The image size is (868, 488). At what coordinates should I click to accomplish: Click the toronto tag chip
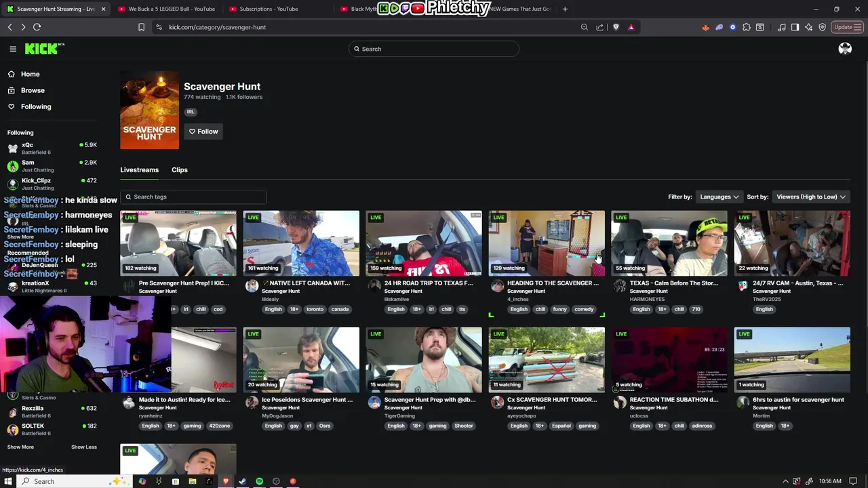point(315,309)
